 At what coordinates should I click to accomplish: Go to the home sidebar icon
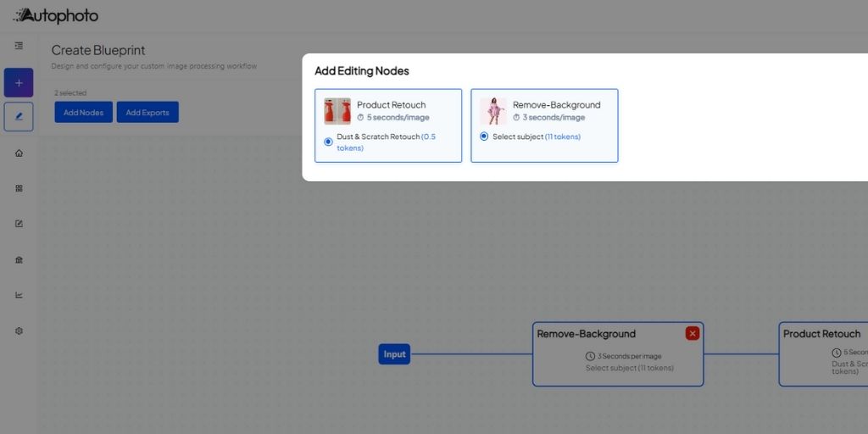click(x=19, y=153)
